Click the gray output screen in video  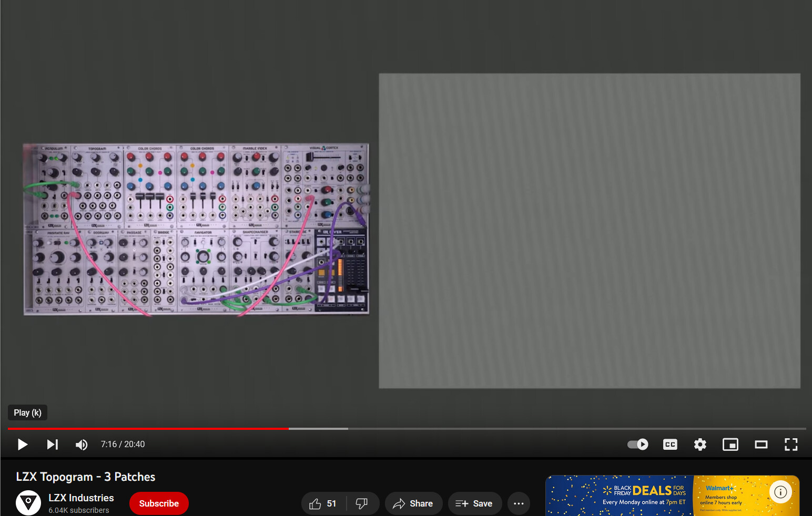[590, 231]
